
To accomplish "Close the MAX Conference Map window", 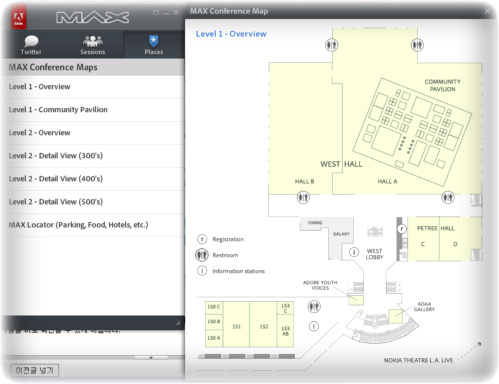I will 487,11.
